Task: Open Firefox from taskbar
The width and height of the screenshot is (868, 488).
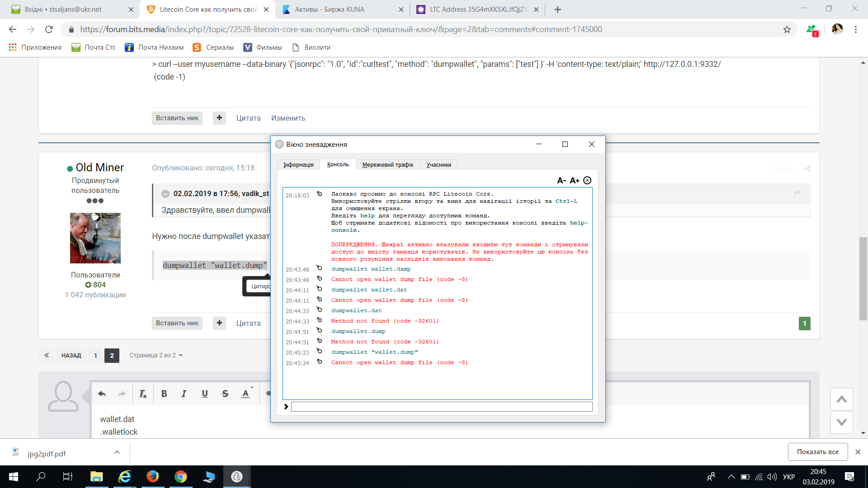Action: click(x=153, y=477)
